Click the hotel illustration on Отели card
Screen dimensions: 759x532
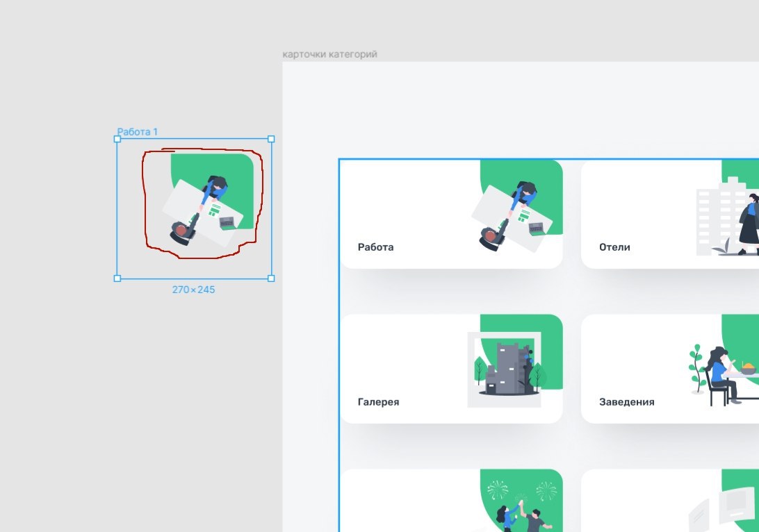(728, 216)
